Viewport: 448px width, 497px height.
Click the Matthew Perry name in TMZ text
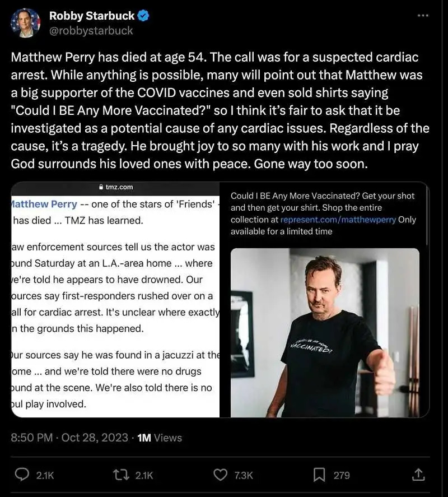[44, 204]
